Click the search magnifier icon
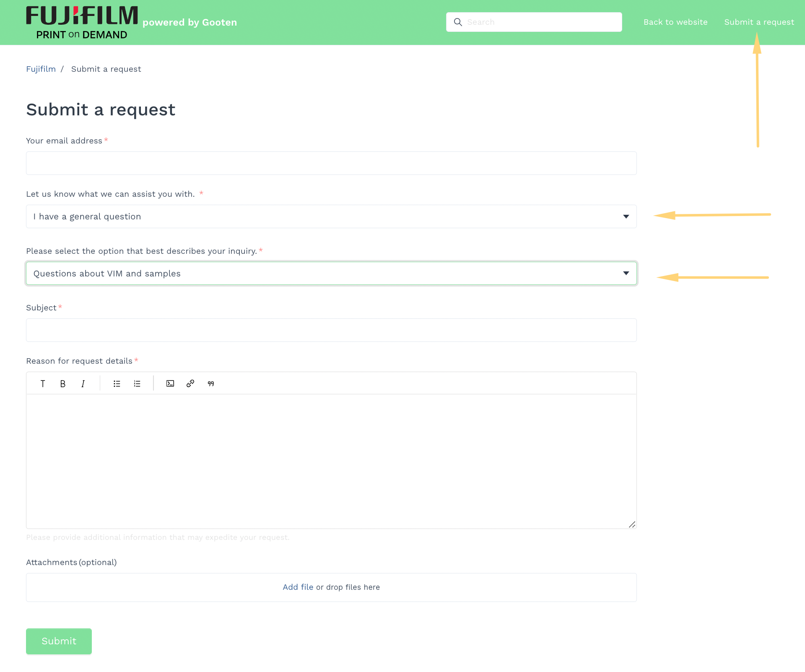The image size is (805, 672). pos(458,22)
